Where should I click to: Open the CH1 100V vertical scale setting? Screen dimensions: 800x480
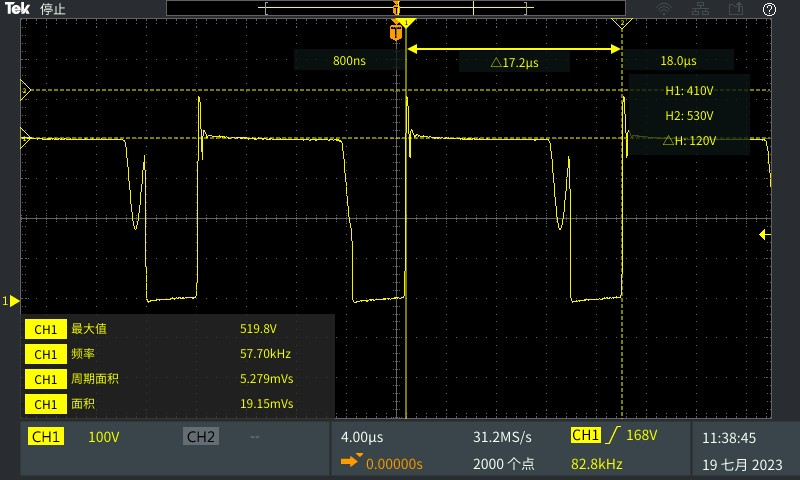pyautogui.click(x=104, y=437)
